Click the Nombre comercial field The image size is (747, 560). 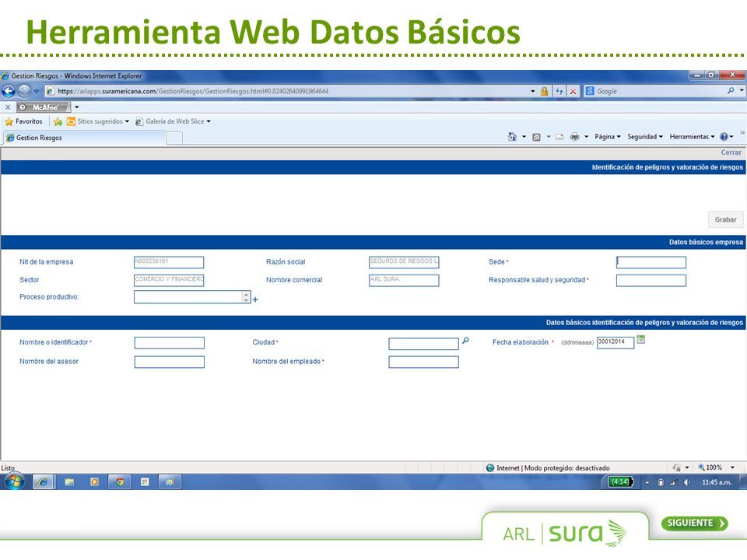(404, 281)
